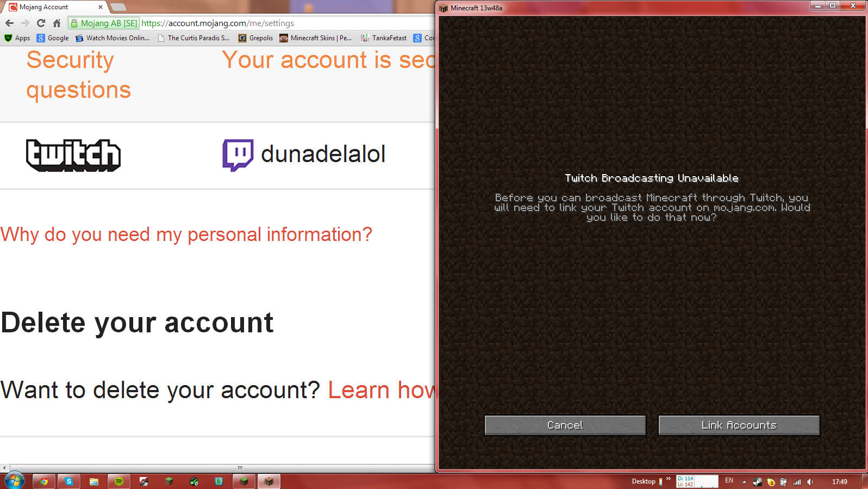The height and width of the screenshot is (489, 868).
Task: Open the Windows Start menu
Action: coord(14,481)
